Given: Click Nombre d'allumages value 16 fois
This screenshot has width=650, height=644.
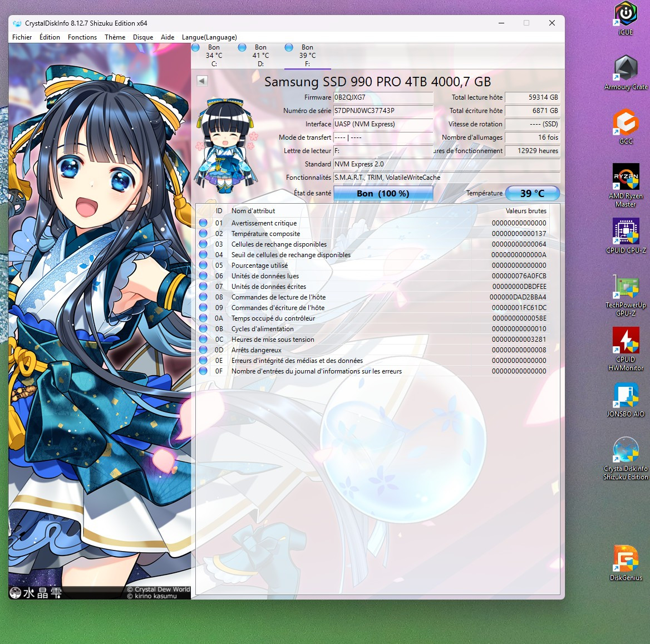Looking at the screenshot, I should tap(532, 137).
